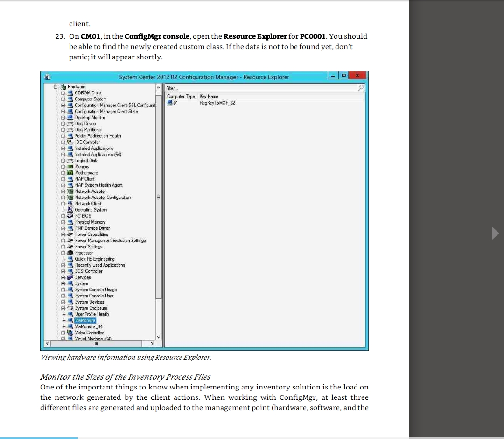Select the System Enclosure tree item
Viewport: 504px width, 439px height.
coord(91,308)
